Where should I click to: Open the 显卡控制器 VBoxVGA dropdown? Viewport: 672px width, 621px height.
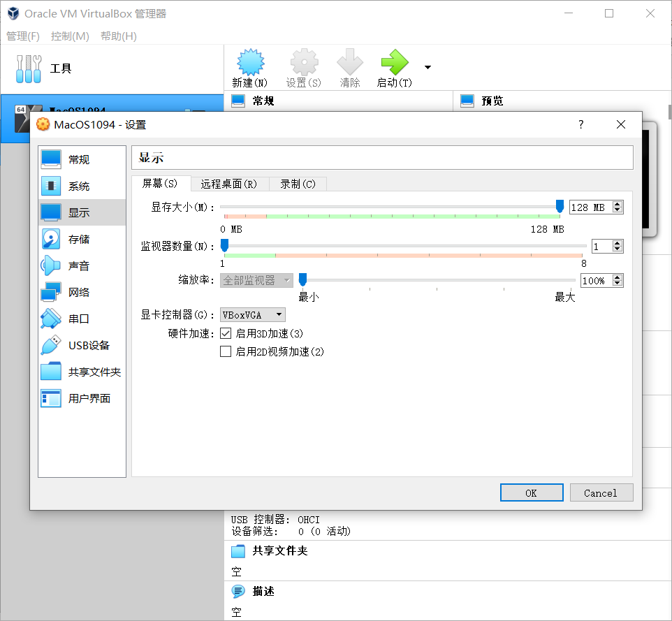(252, 315)
